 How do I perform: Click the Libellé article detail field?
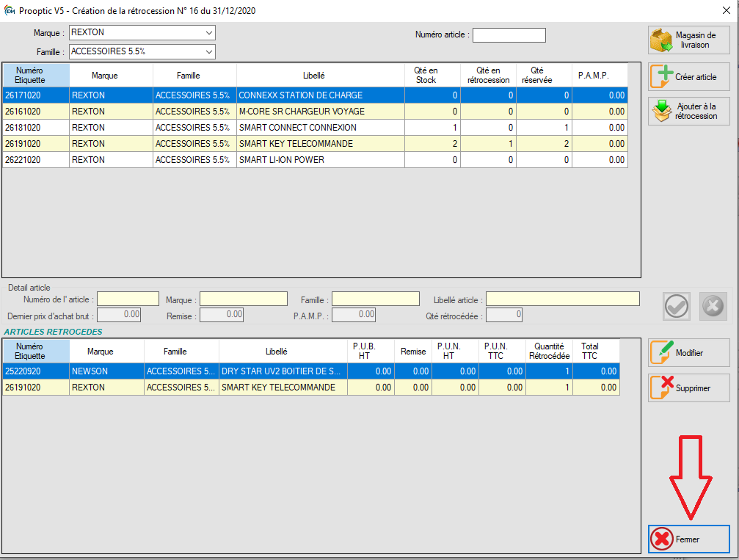click(563, 299)
